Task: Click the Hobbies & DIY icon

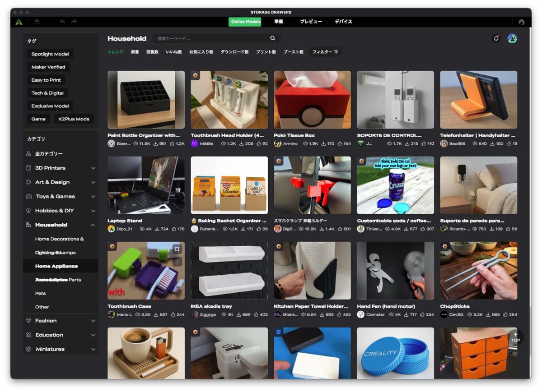Action: click(29, 211)
